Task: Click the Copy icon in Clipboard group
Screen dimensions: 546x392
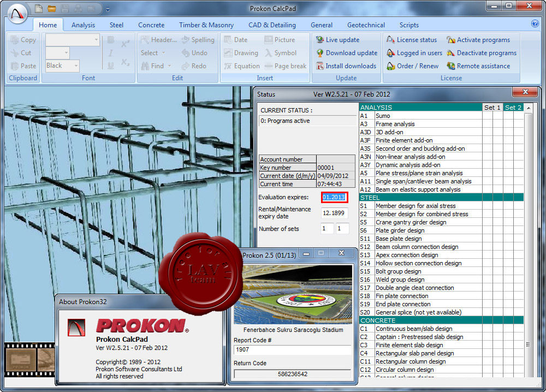Action: 14,40
